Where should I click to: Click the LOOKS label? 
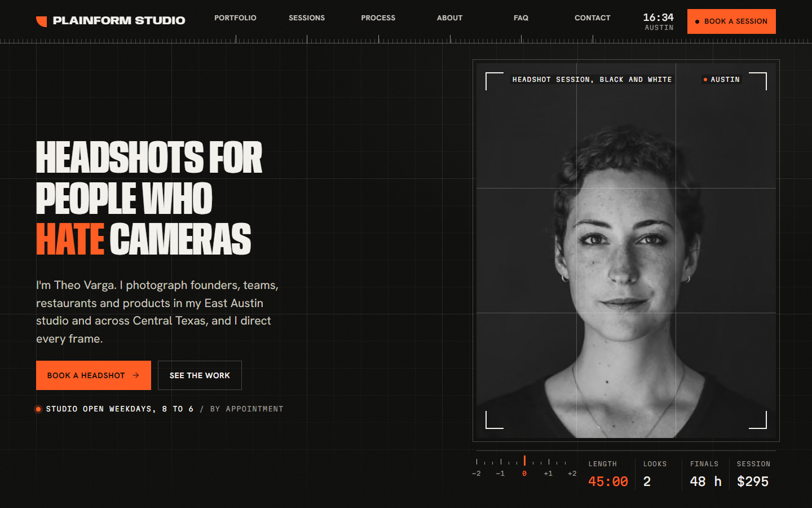point(655,464)
